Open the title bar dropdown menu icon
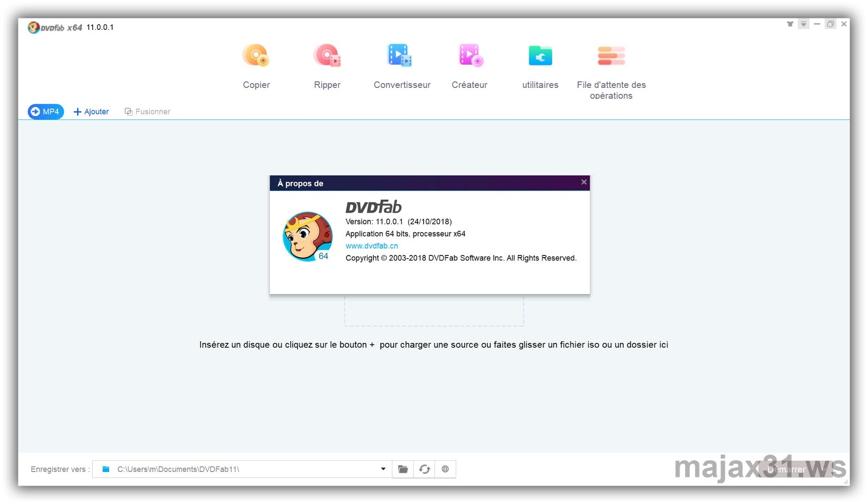868x504 pixels. pos(803,24)
